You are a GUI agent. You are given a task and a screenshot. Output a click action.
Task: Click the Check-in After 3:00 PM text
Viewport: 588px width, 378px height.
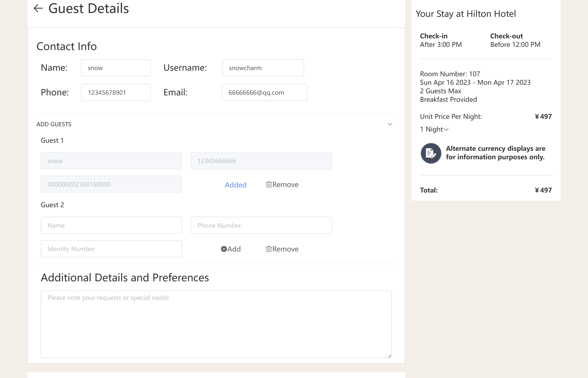click(x=441, y=40)
